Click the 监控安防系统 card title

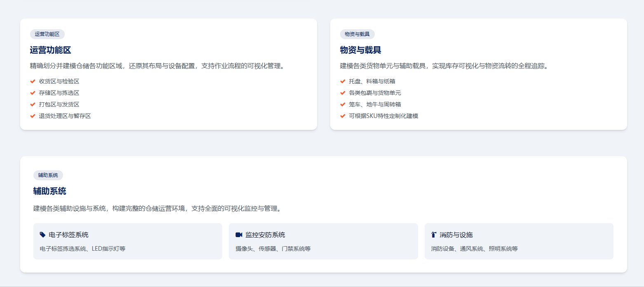point(265,235)
